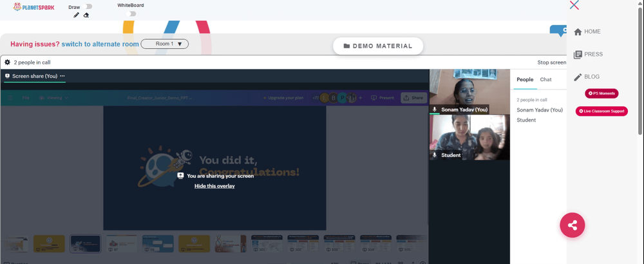Click Stop screen sharing button
The width and height of the screenshot is (644, 264).
click(x=552, y=62)
